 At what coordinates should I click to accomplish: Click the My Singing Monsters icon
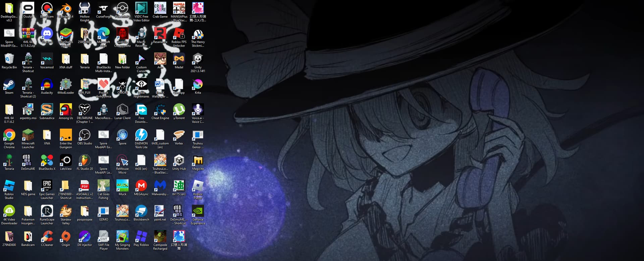pyautogui.click(x=122, y=237)
